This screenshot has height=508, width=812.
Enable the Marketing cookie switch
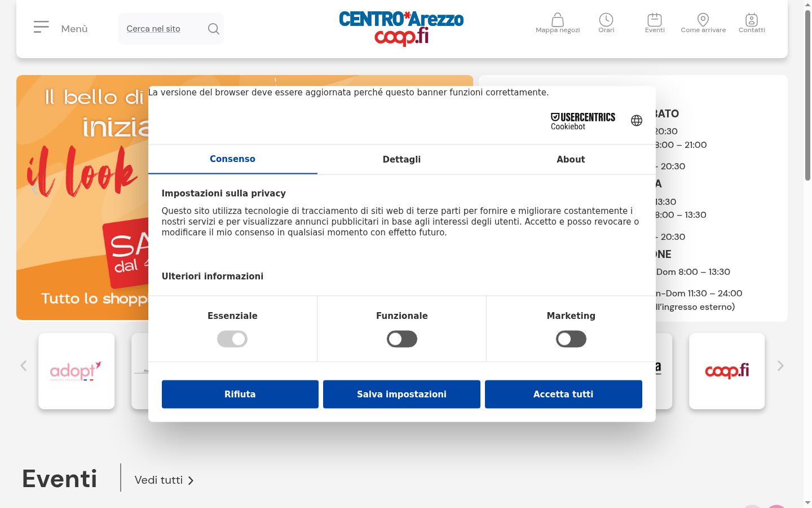pos(571,339)
